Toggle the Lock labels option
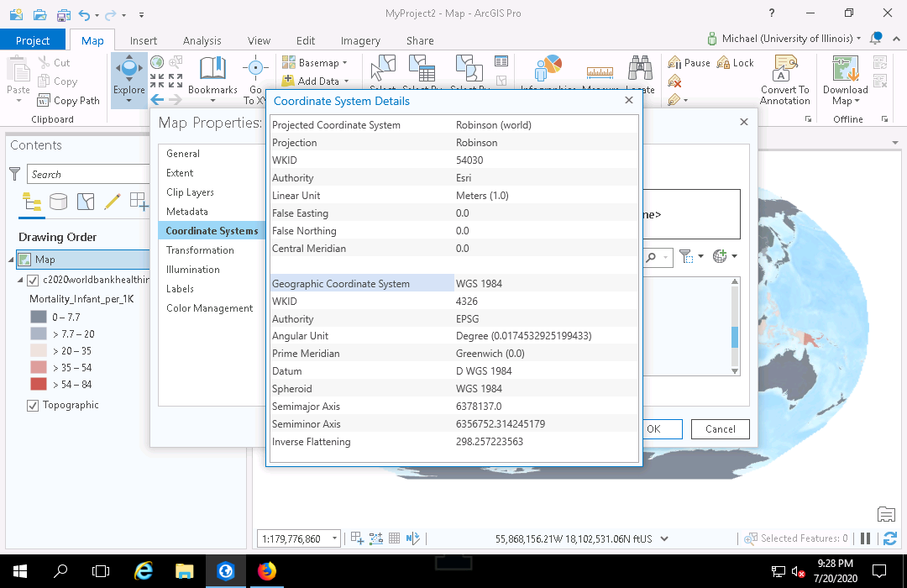The width and height of the screenshot is (907, 588). (x=736, y=63)
